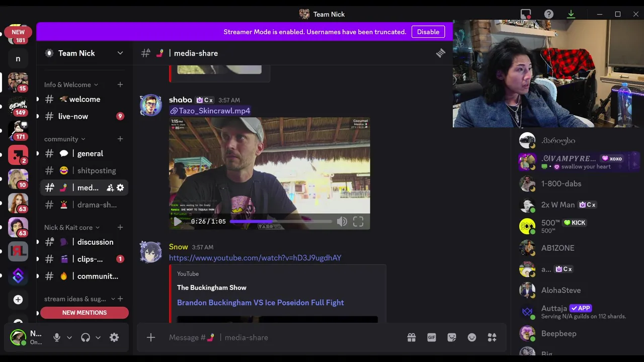The height and width of the screenshot is (362, 644).
Task: Open the server labeled n
Action: [18, 59]
